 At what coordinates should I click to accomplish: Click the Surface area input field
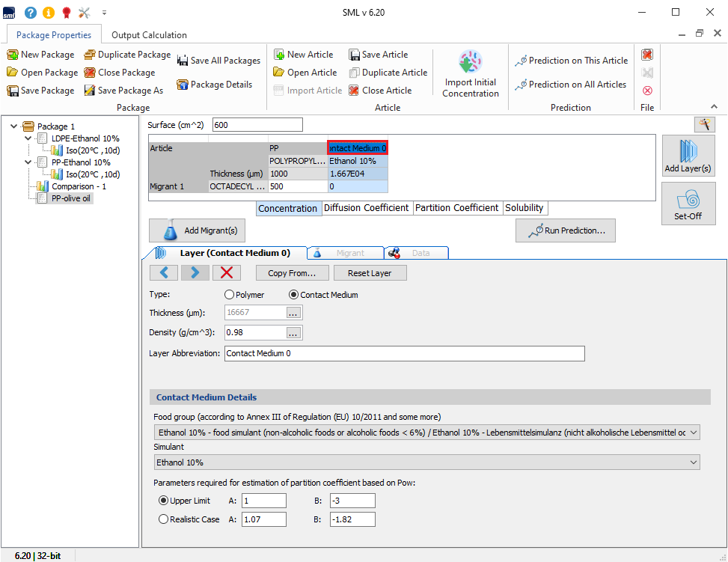tap(257, 125)
